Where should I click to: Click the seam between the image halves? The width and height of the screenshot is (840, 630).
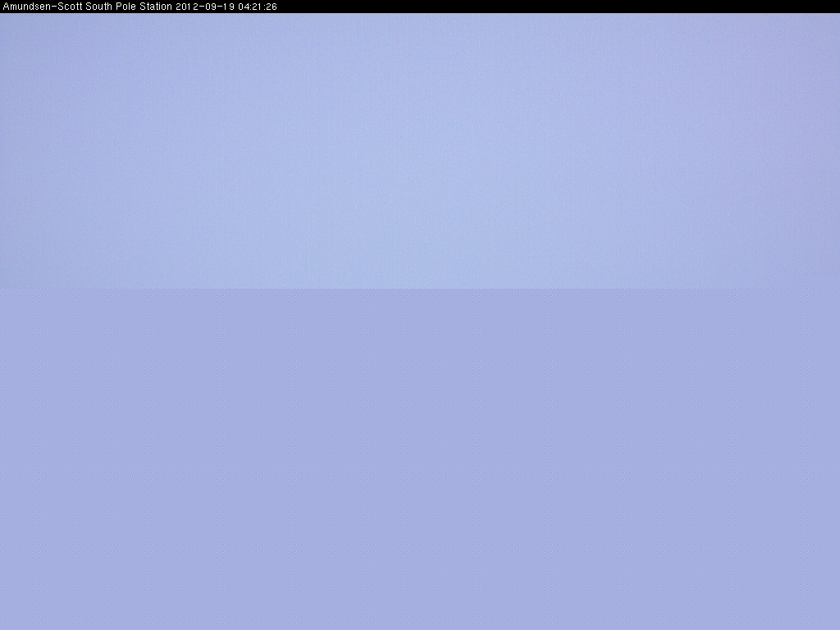(x=420, y=288)
